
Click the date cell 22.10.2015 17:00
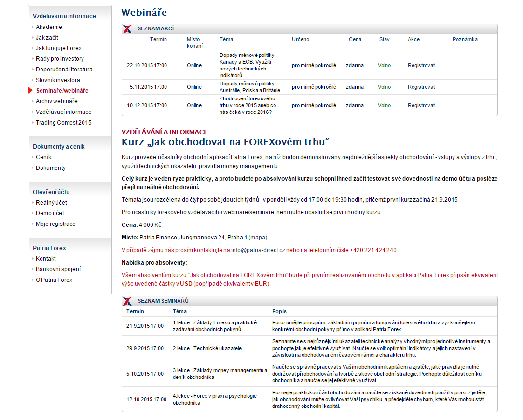click(x=147, y=66)
